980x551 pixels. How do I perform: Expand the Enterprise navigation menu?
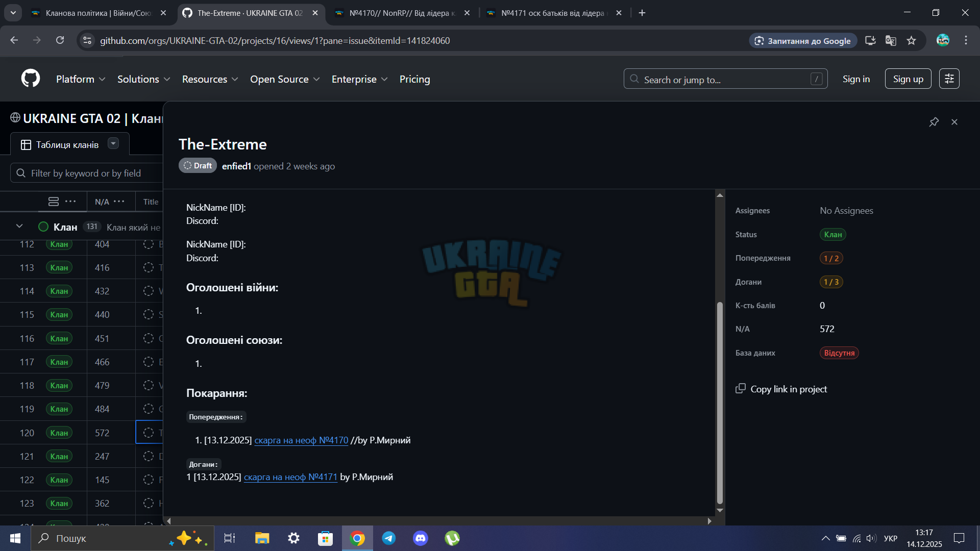(x=359, y=79)
